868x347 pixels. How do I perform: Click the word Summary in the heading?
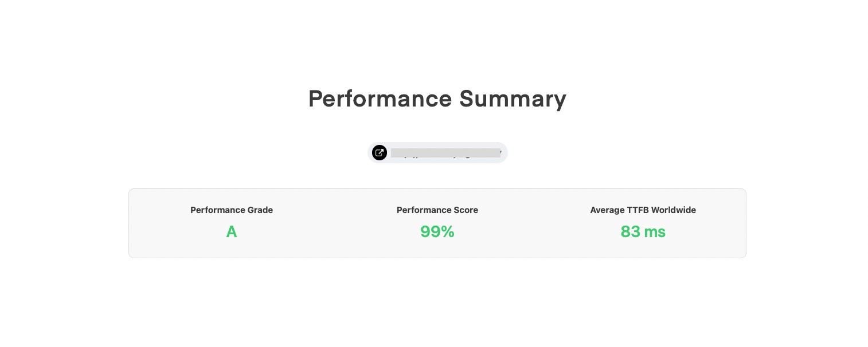[x=513, y=98]
